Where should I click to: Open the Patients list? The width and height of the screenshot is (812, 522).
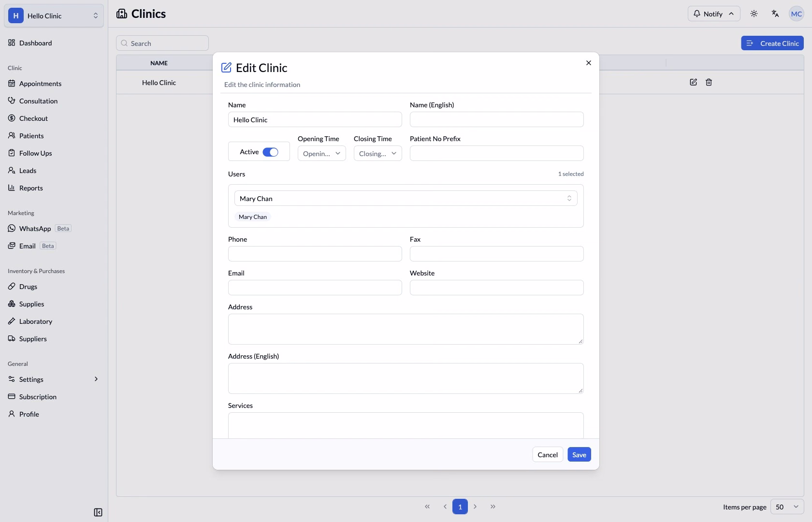54,135
